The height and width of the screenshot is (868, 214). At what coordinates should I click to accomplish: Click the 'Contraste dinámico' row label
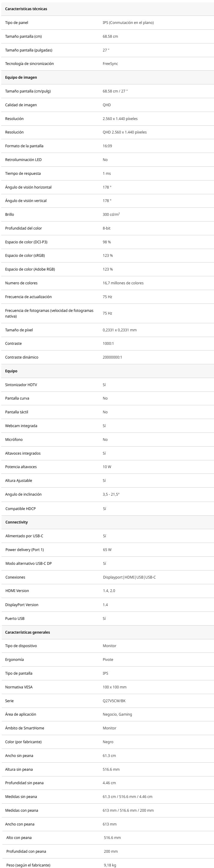coord(22,357)
